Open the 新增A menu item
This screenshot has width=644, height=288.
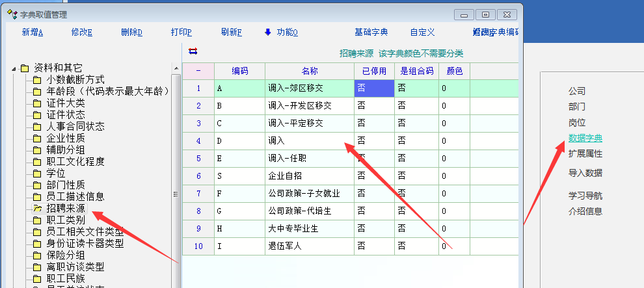point(32,32)
